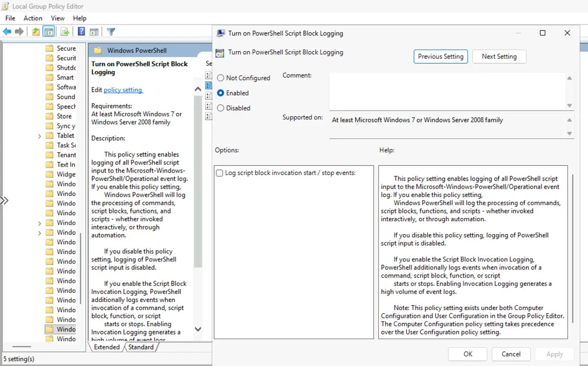Click the Windows PowerShell pane header text
This screenshot has height=366, width=588.
(x=137, y=51)
